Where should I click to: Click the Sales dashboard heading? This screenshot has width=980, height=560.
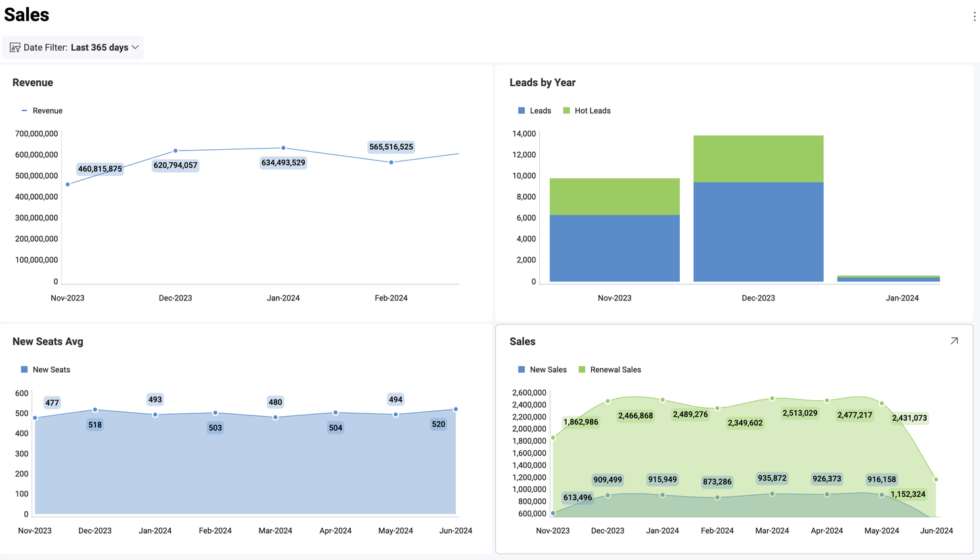coord(27,15)
